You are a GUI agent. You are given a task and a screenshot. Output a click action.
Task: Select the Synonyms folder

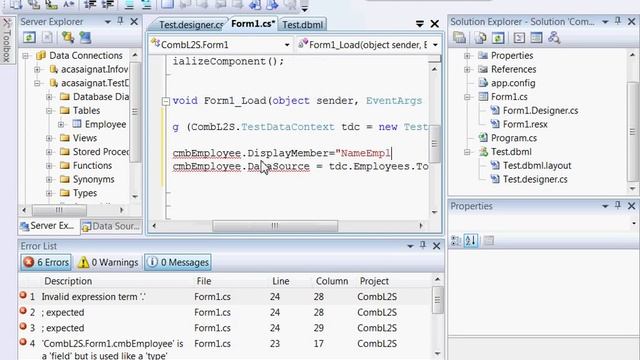[93, 179]
